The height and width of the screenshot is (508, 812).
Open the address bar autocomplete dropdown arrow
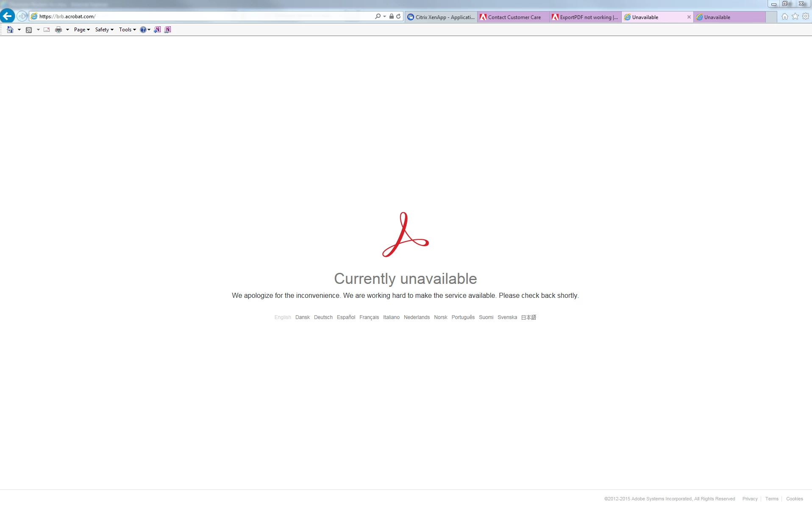[384, 17]
